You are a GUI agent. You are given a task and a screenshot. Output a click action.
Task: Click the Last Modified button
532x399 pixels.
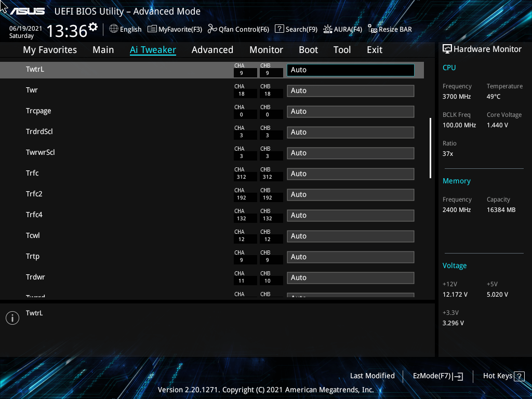tap(372, 376)
